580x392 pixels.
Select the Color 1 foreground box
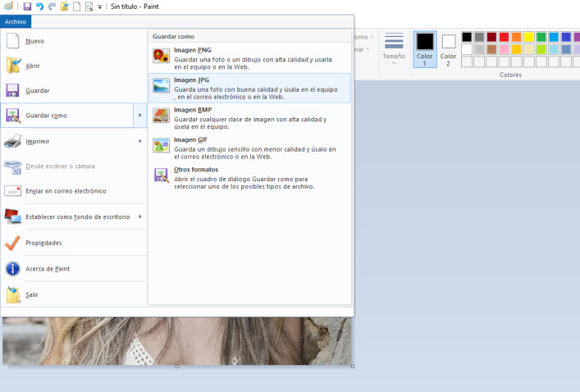pyautogui.click(x=425, y=49)
